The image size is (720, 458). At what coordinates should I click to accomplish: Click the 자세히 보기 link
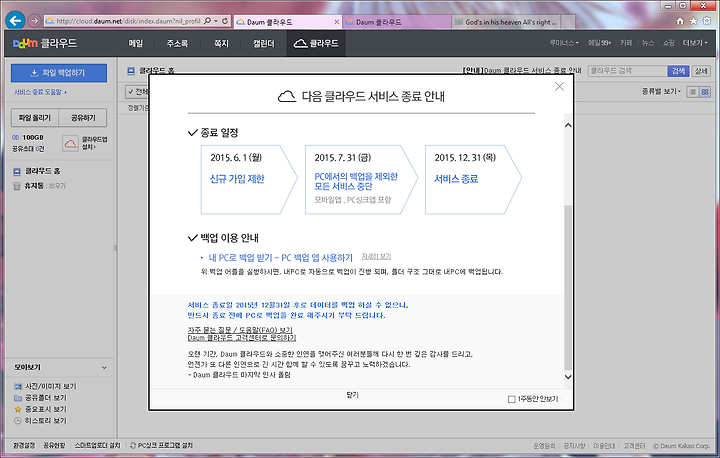pos(376,256)
